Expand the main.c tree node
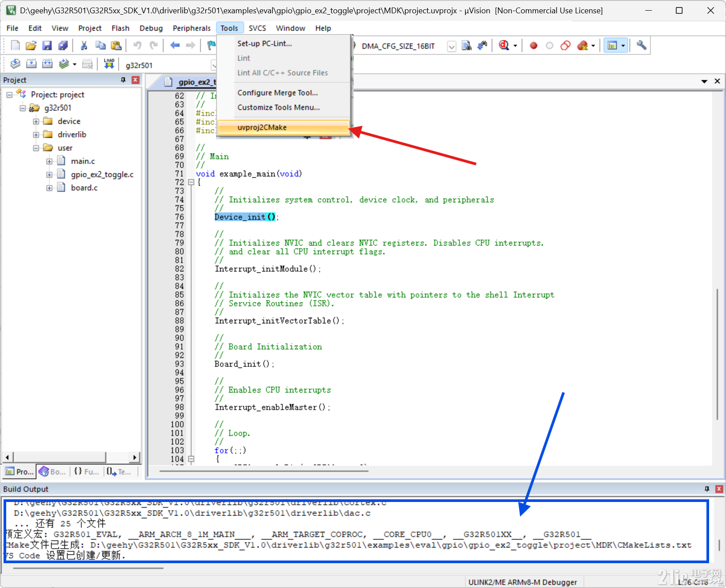 point(49,161)
